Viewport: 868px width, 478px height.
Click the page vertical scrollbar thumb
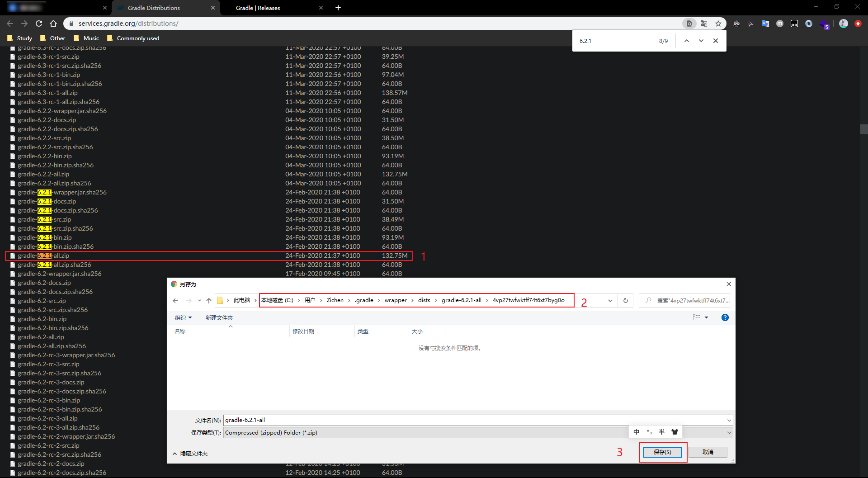(864, 129)
